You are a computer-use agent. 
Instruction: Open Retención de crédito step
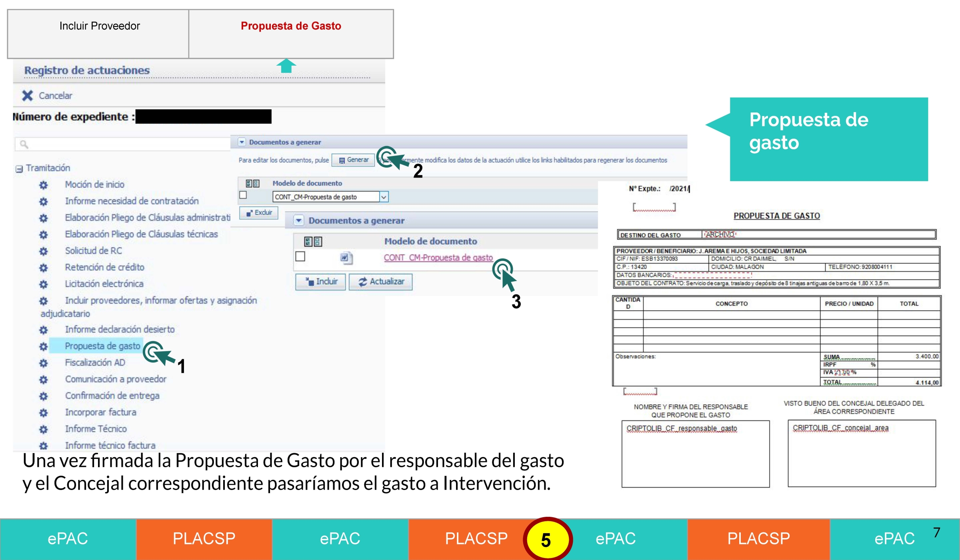(104, 267)
